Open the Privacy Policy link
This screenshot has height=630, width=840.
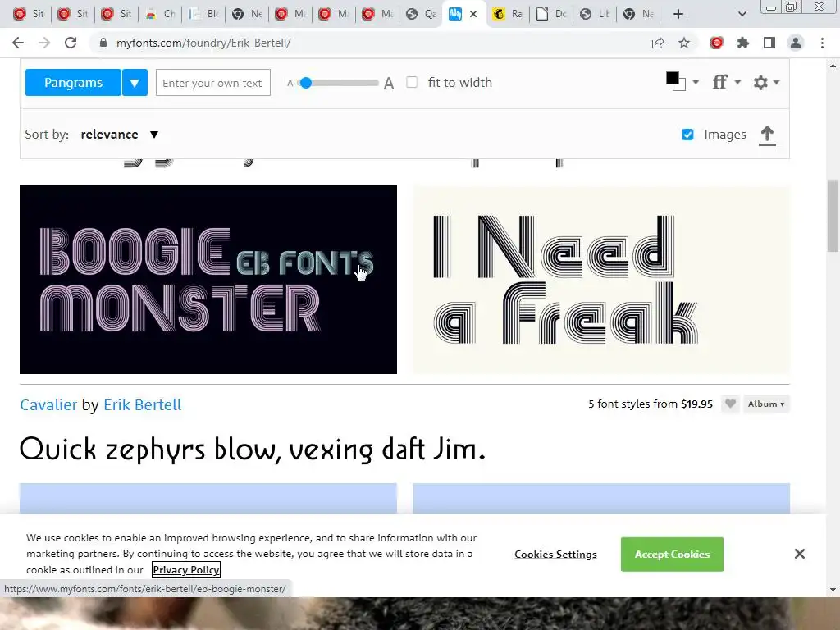coord(186,569)
